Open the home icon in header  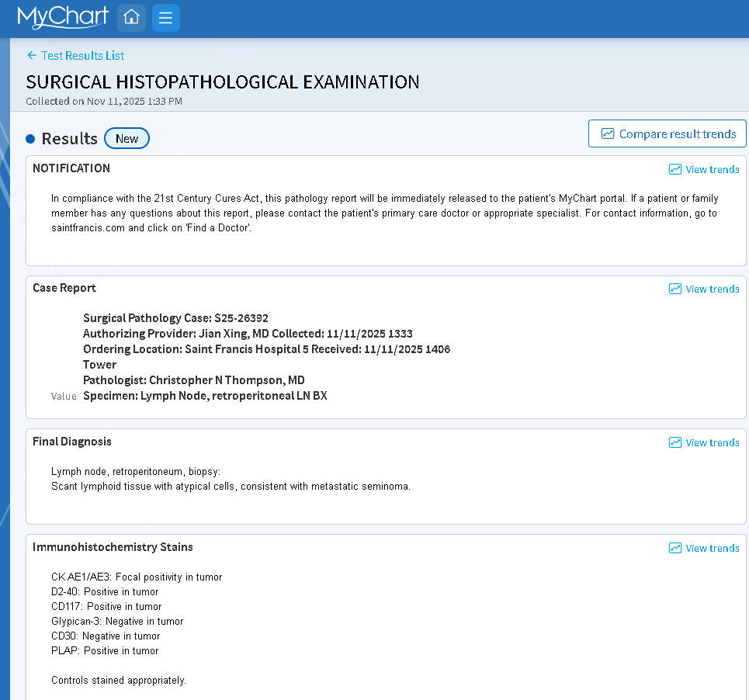coord(131,18)
